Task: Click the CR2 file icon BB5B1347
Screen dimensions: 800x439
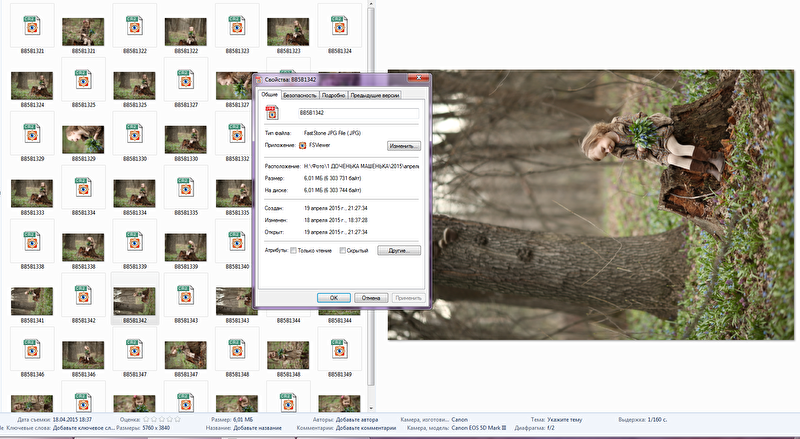Action: 134,350
